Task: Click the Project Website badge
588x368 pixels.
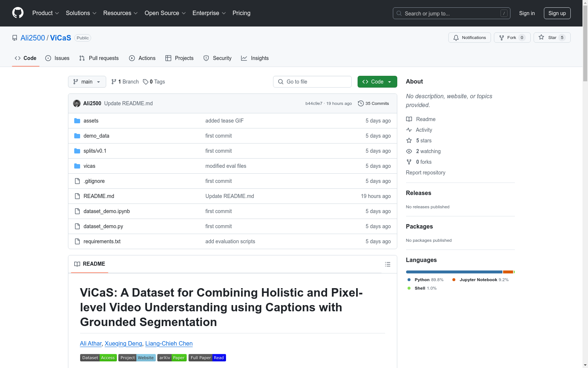Action: point(137,358)
